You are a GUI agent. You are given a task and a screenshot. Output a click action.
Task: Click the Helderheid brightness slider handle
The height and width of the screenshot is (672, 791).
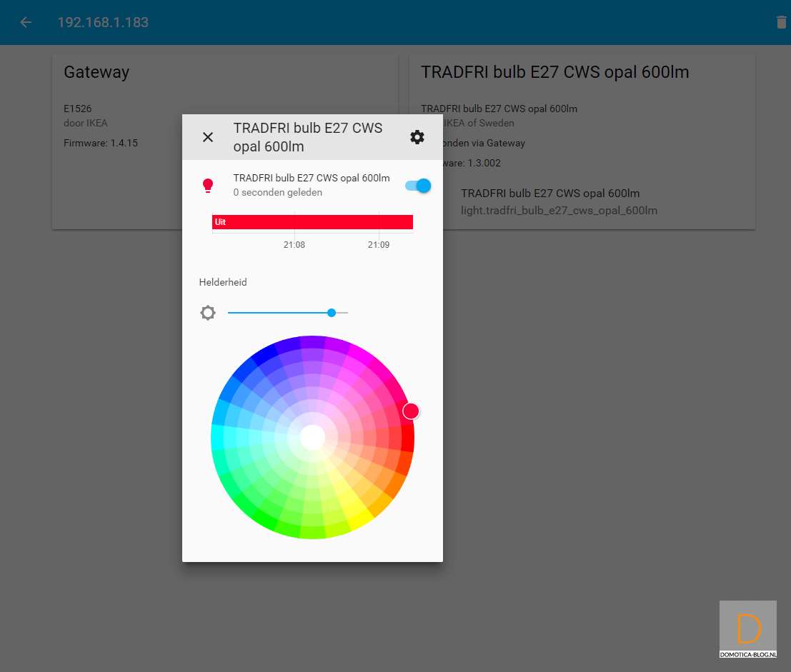(x=332, y=313)
